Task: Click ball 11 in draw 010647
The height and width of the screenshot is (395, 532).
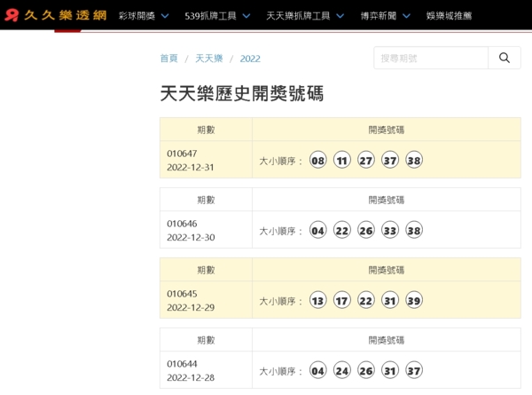Action: [x=342, y=161]
